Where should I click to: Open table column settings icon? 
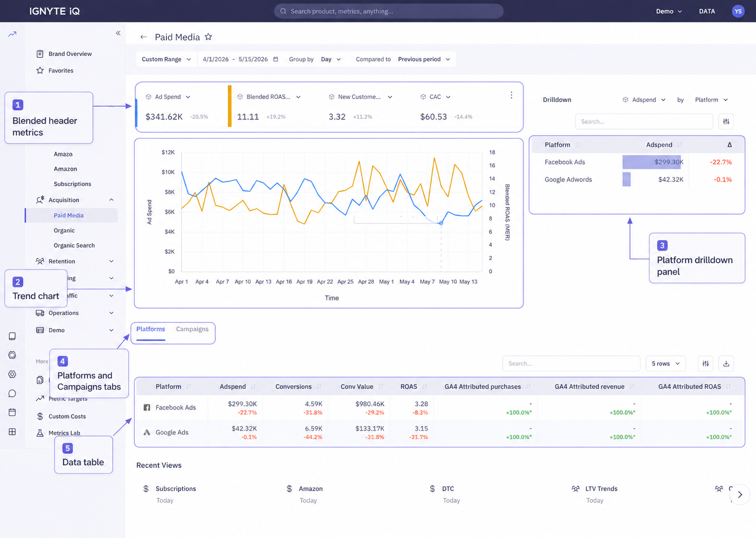[x=706, y=364]
